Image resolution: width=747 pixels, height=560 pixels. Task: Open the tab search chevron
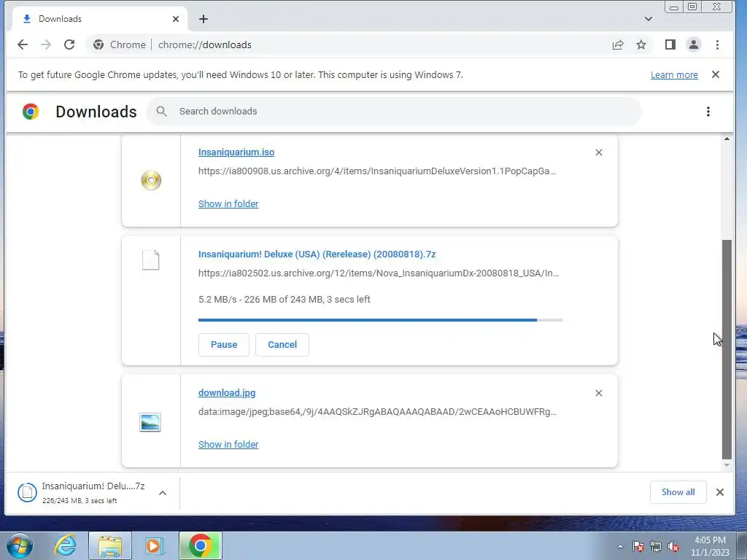(648, 19)
